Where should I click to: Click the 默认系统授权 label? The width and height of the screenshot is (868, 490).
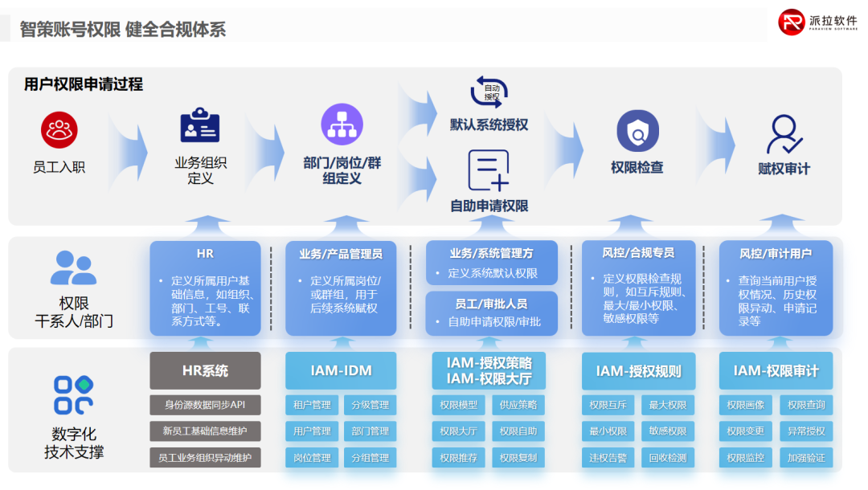tap(489, 125)
